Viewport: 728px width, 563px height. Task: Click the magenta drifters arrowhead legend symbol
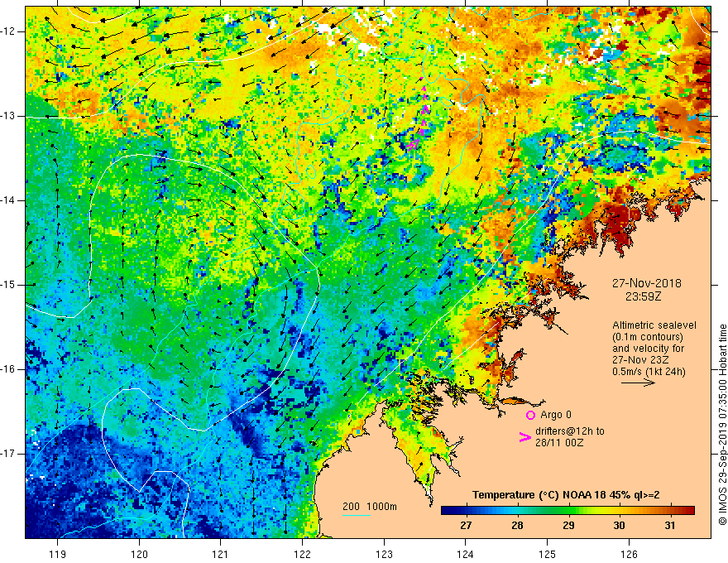[524, 437]
